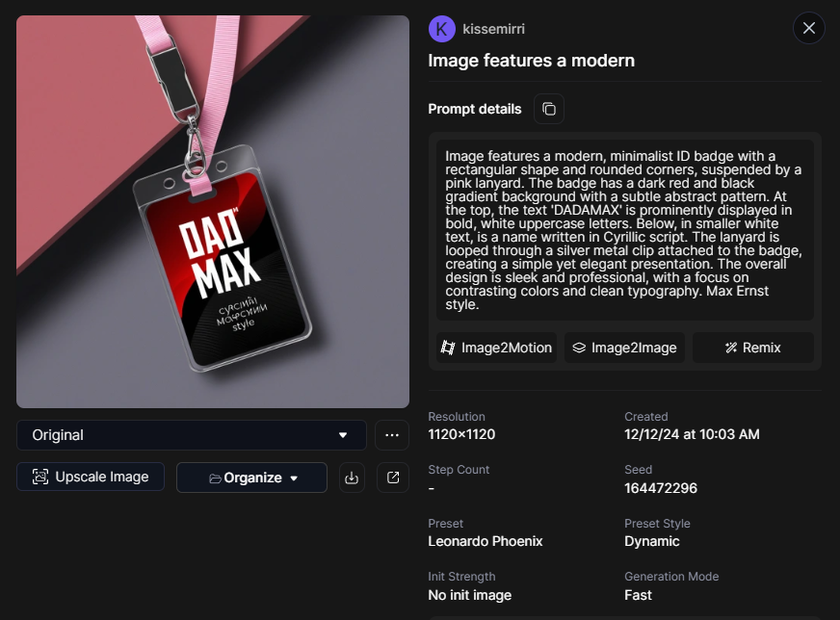The width and height of the screenshot is (840, 620).
Task: Upscale the generated image
Action: (91, 477)
